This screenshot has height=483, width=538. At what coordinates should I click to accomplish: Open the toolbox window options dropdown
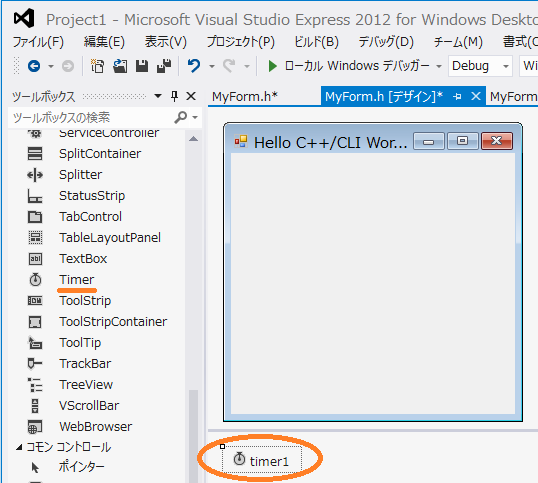158,96
